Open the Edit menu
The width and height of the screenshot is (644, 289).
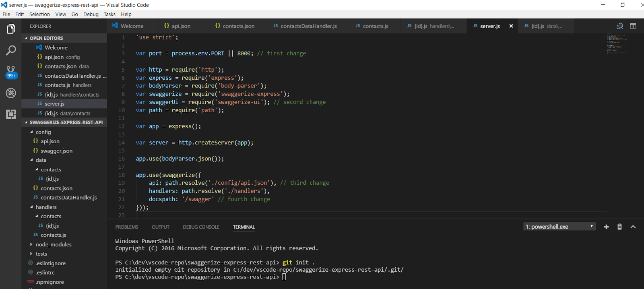(x=20, y=14)
